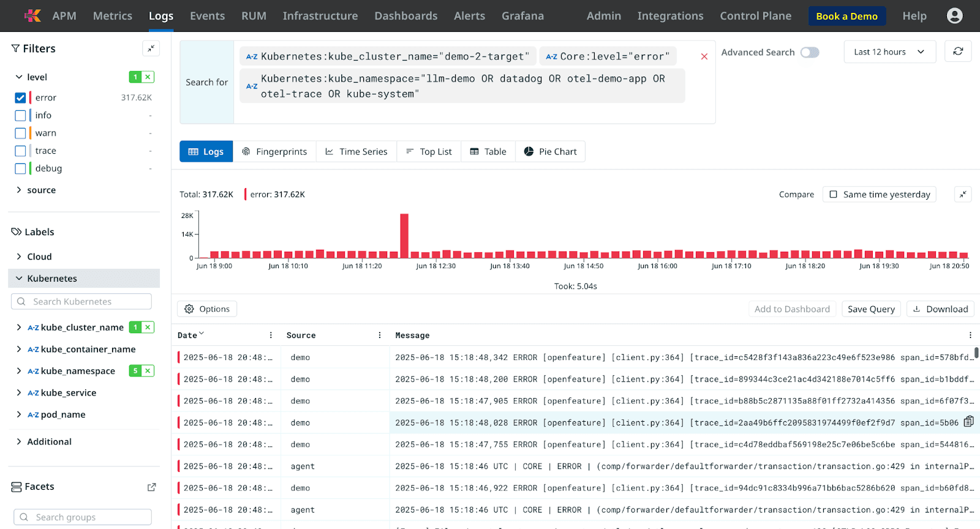Open Facets in external view
This screenshot has height=529, width=980.
click(x=152, y=487)
